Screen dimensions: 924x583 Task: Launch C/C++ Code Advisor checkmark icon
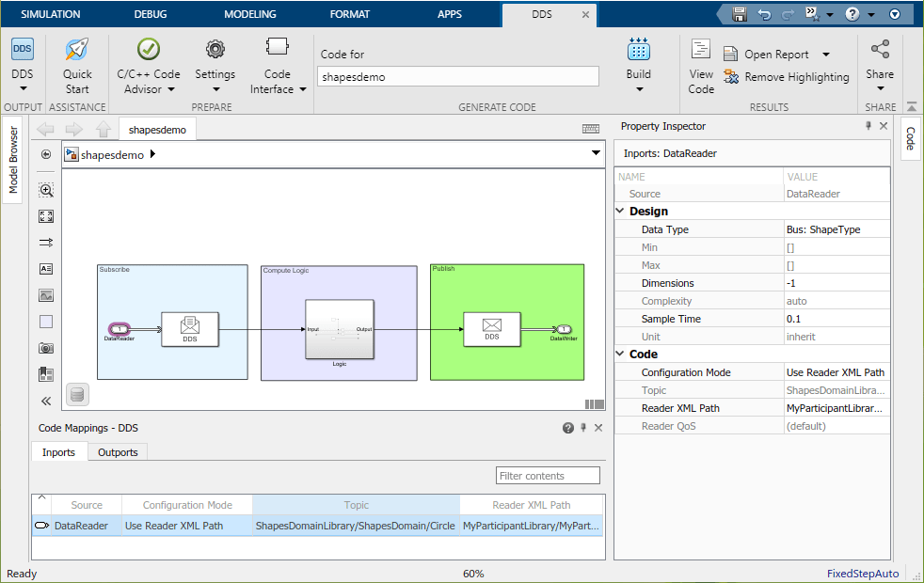149,49
